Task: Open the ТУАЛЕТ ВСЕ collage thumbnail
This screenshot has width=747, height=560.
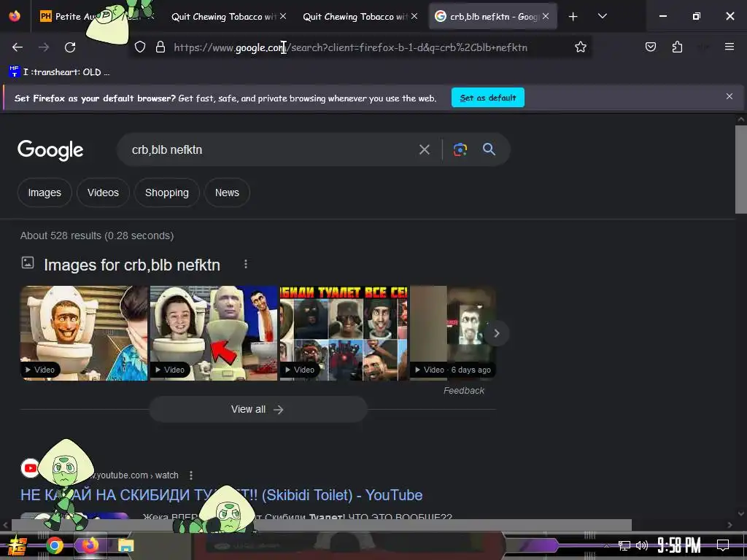Action: (344, 332)
